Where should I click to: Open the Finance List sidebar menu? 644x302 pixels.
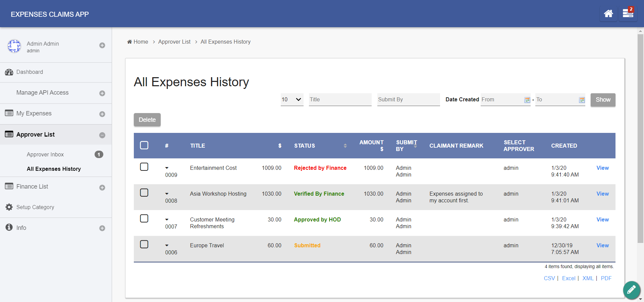32,187
